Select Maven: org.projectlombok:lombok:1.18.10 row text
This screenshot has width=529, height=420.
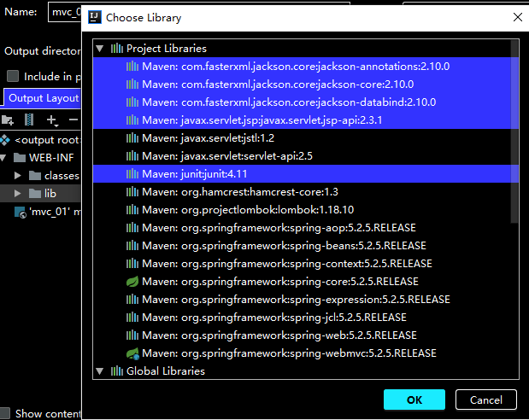point(248,210)
